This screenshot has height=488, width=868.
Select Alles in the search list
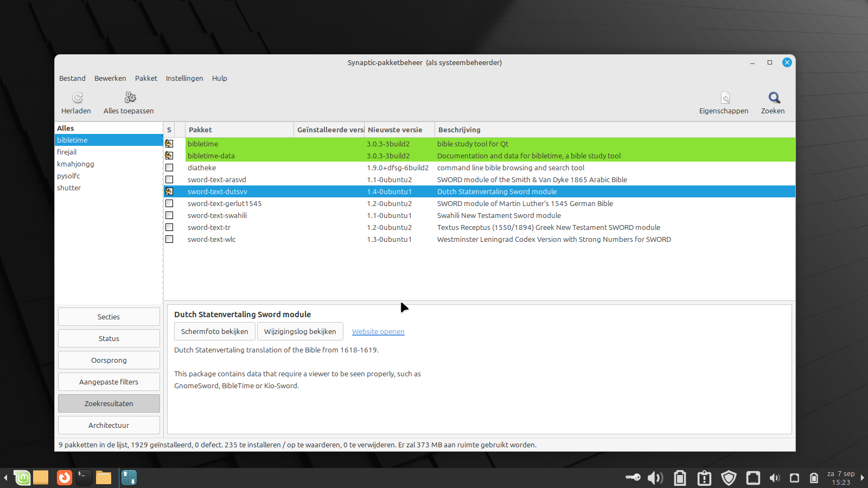108,128
